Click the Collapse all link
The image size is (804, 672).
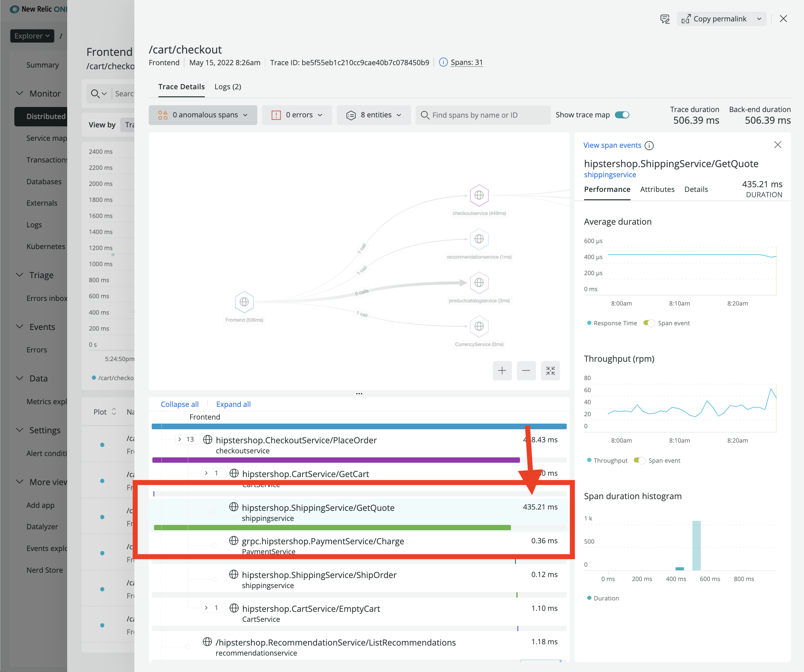point(179,404)
